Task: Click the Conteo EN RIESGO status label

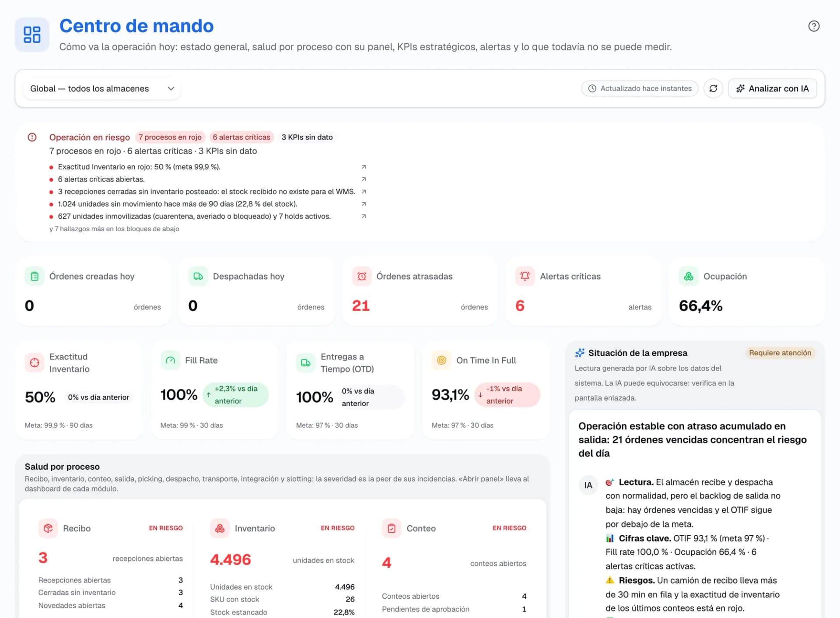Action: coord(510,528)
